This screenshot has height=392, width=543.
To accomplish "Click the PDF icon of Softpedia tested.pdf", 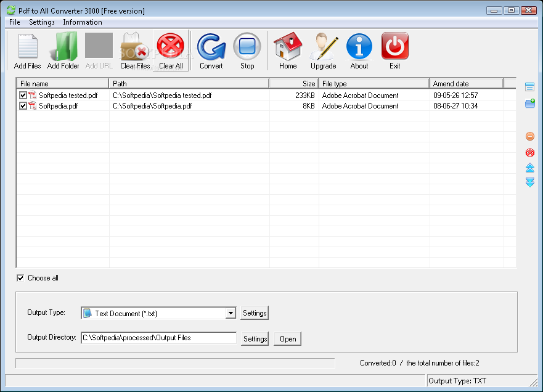I will coord(33,96).
